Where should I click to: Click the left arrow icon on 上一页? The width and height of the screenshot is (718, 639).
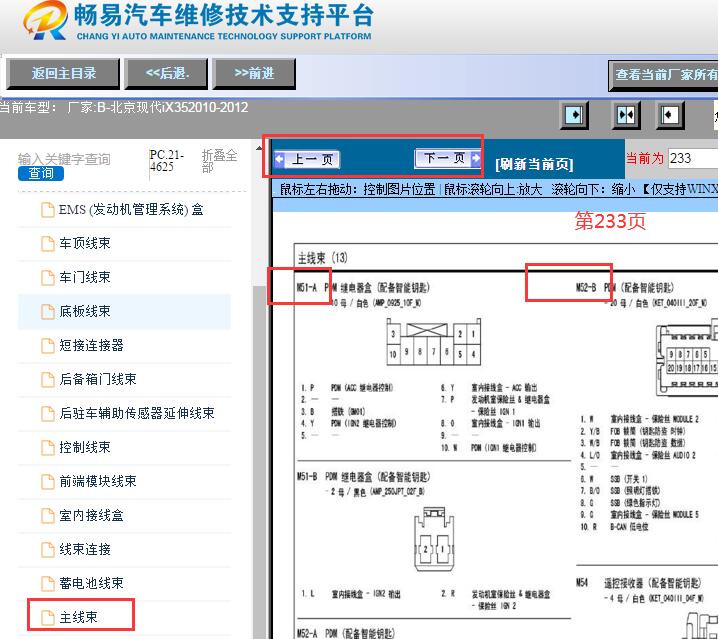point(279,159)
